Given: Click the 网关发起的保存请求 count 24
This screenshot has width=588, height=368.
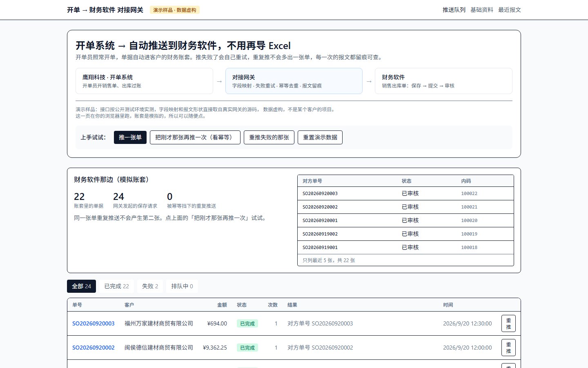Looking at the screenshot, I should 118,197.
